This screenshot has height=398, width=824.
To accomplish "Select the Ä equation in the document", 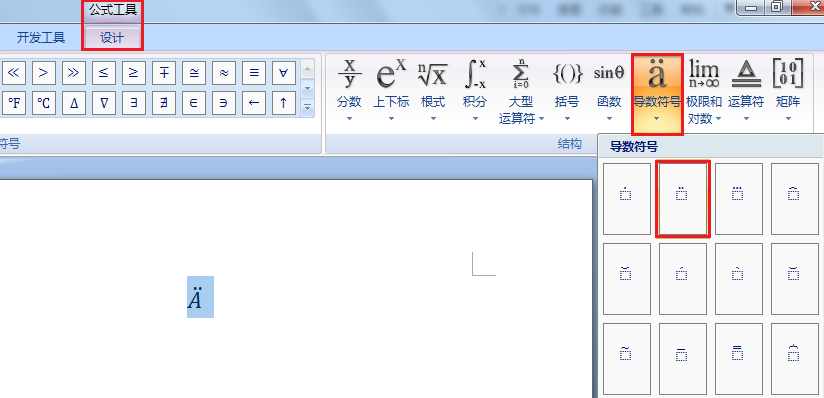I will [x=200, y=297].
